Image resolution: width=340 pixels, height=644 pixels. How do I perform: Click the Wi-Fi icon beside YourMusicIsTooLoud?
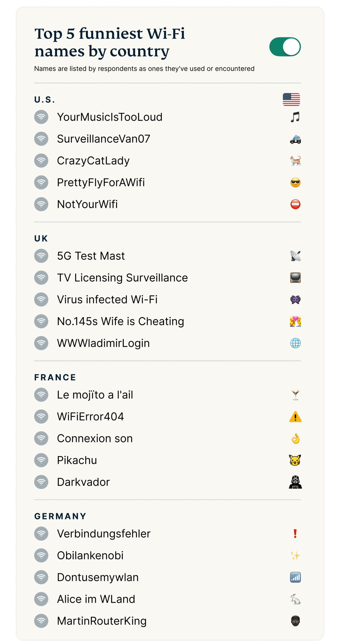[x=41, y=117]
